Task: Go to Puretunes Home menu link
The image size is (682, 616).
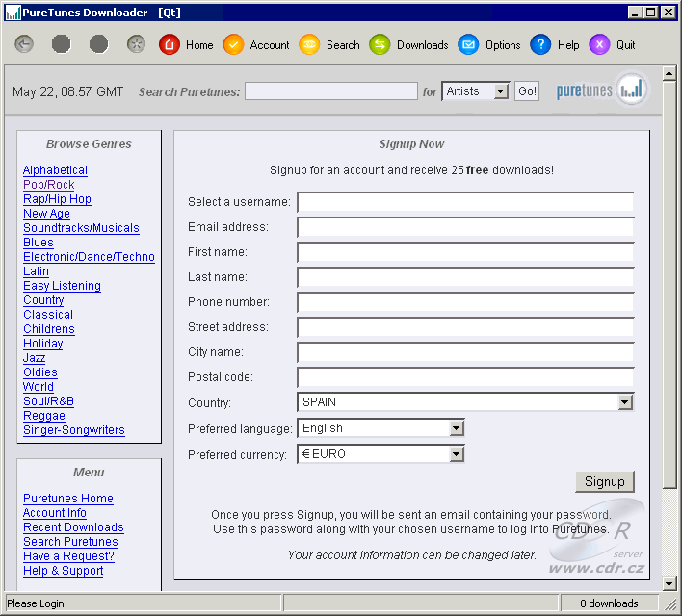Action: tap(68, 499)
